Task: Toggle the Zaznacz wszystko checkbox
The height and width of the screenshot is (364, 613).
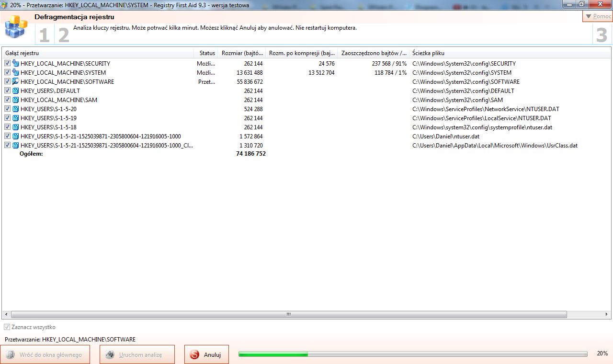Action: pyautogui.click(x=7, y=327)
